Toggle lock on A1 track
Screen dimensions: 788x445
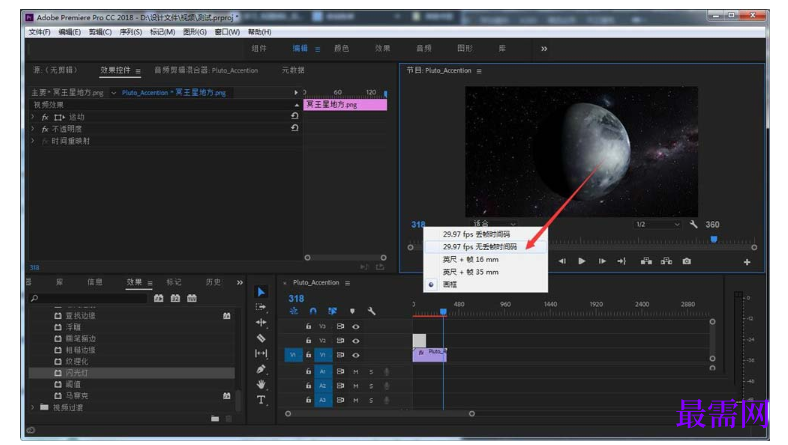point(308,372)
